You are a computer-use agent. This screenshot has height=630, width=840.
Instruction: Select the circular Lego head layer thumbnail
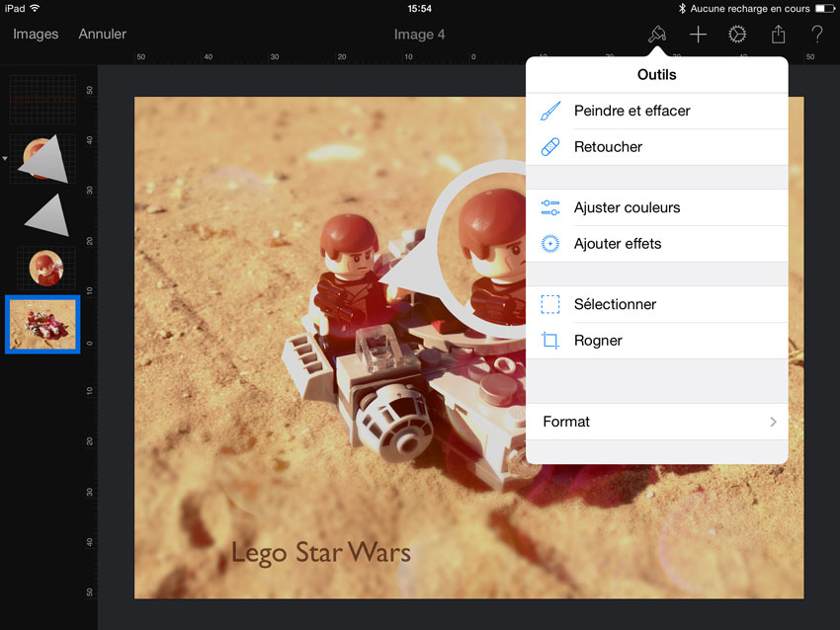[45, 268]
